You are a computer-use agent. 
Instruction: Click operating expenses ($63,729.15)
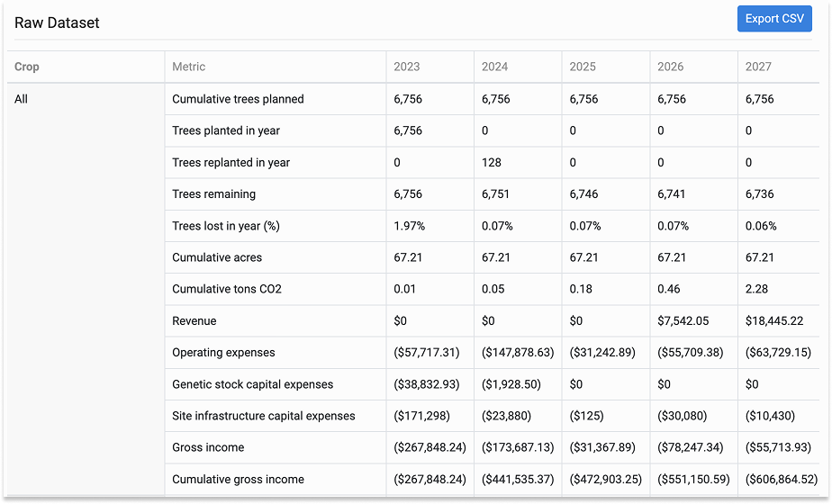778,353
